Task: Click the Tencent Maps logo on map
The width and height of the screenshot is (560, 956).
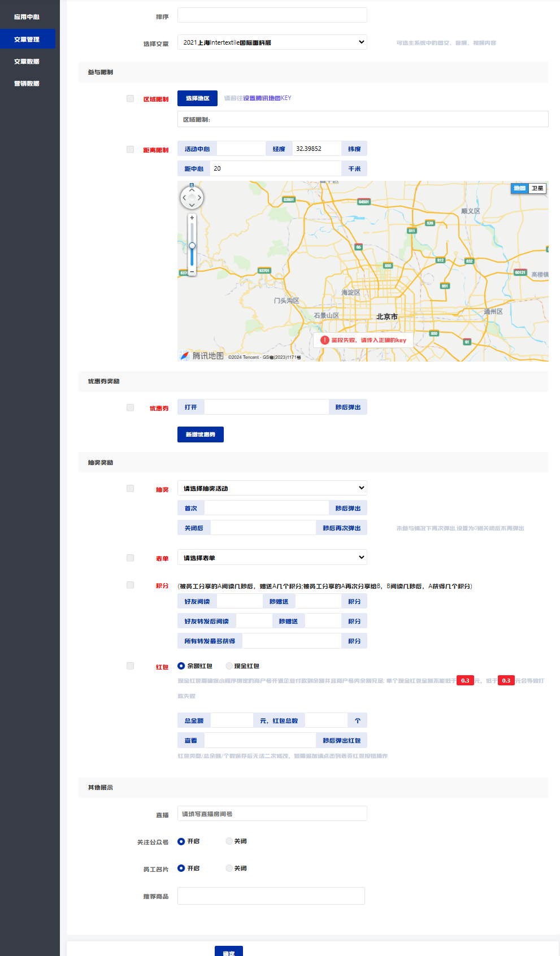Action: pyautogui.click(x=202, y=355)
